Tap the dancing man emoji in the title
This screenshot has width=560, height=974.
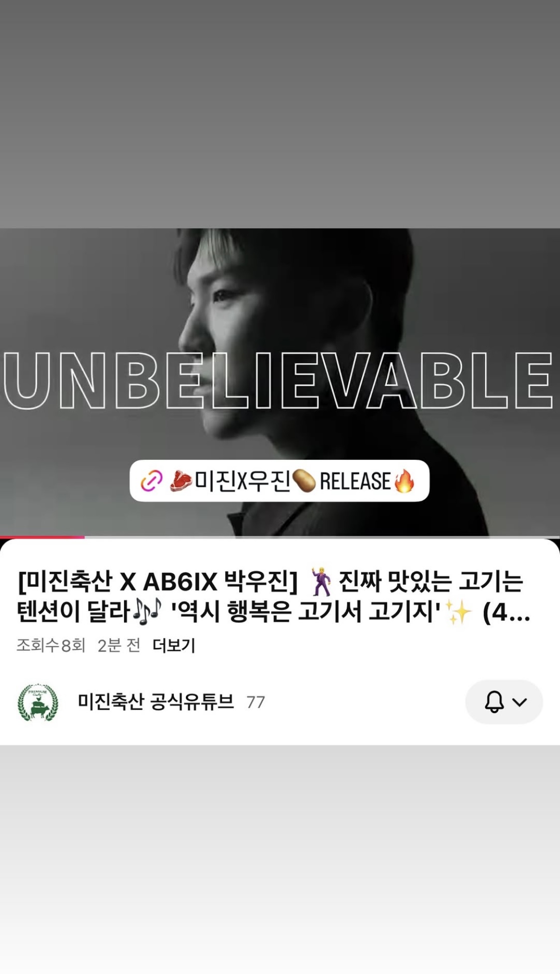point(320,581)
